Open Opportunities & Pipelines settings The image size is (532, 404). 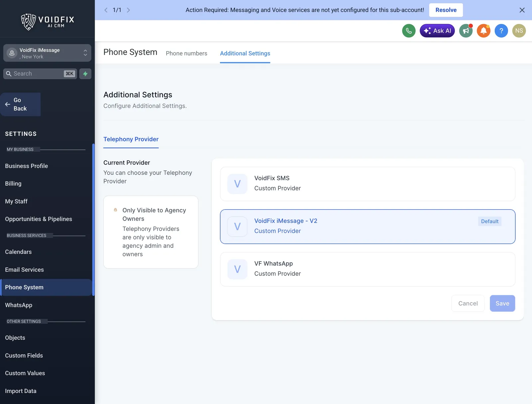point(39,219)
